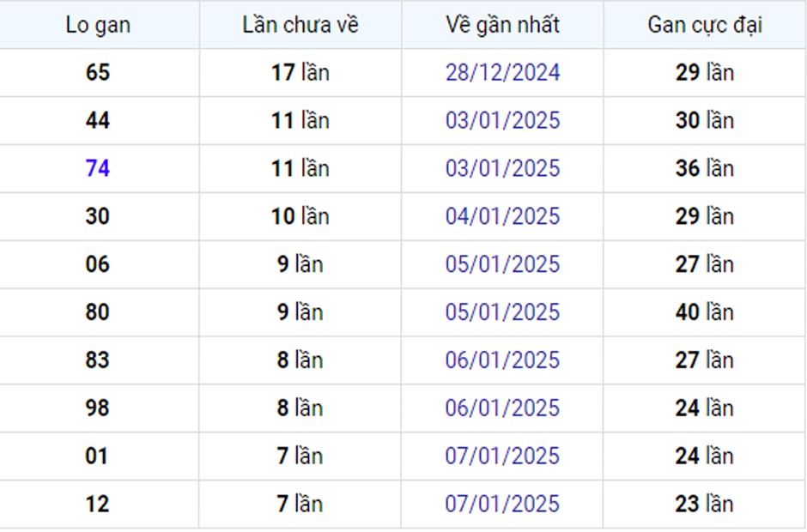
Task: Click the 06/01/2025 date for number 83
Action: (x=502, y=360)
